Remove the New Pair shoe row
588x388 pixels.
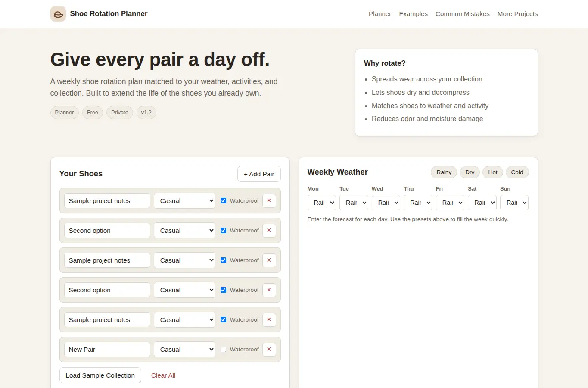pyautogui.click(x=269, y=349)
